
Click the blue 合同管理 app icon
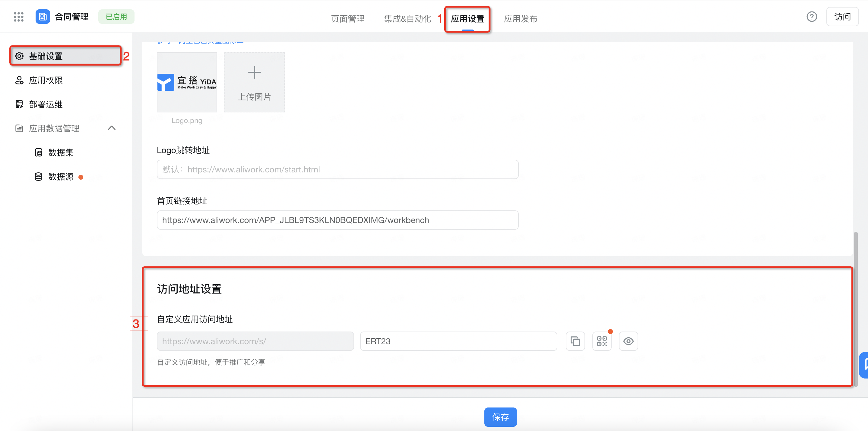[x=43, y=17]
